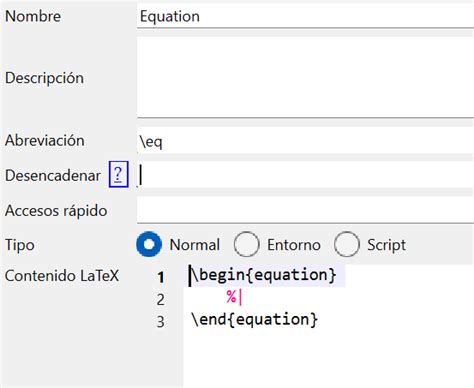Switch macro type to Script

[x=347, y=244]
